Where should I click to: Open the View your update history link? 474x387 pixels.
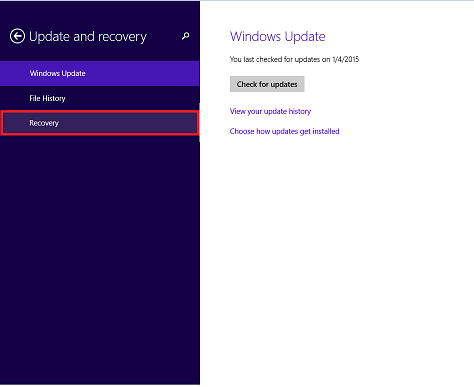[270, 111]
